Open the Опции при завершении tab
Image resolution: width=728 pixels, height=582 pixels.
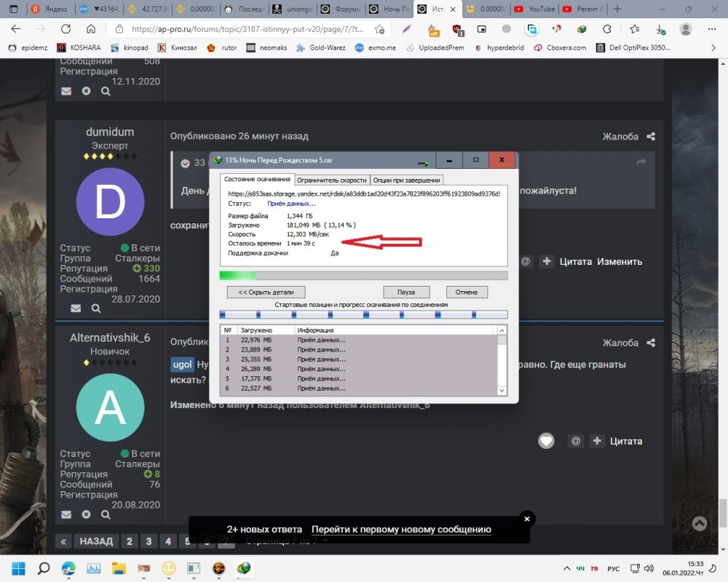(406, 180)
